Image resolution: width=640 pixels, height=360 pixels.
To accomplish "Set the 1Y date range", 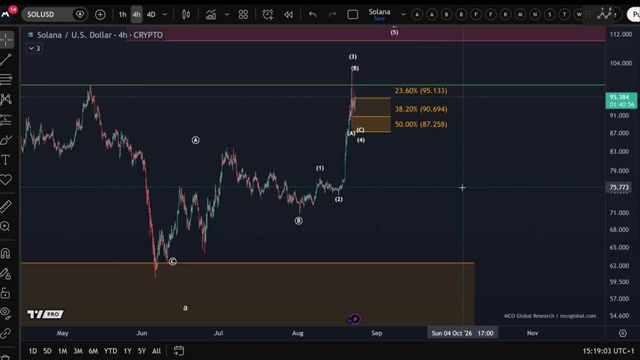I will pyautogui.click(x=128, y=351).
